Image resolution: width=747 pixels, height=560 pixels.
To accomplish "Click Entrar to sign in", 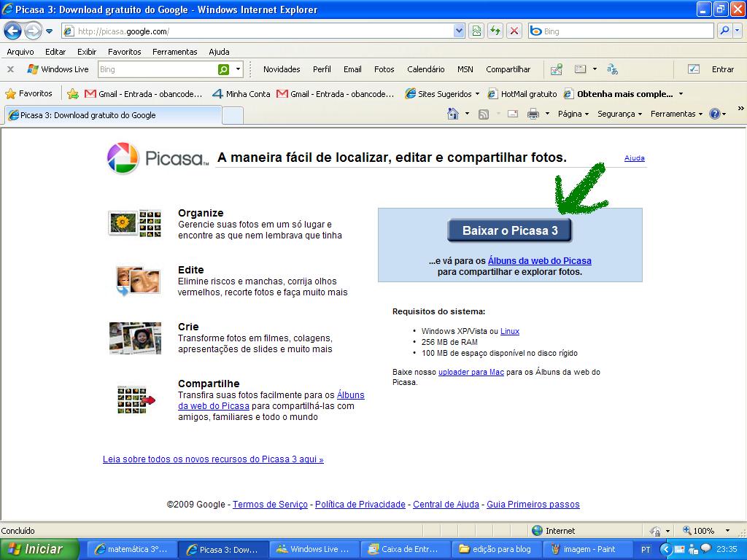I will pos(722,69).
